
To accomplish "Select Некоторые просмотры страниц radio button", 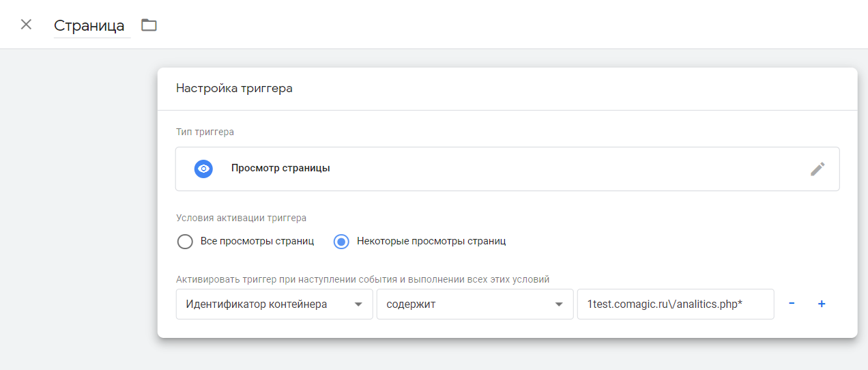I will (x=342, y=242).
